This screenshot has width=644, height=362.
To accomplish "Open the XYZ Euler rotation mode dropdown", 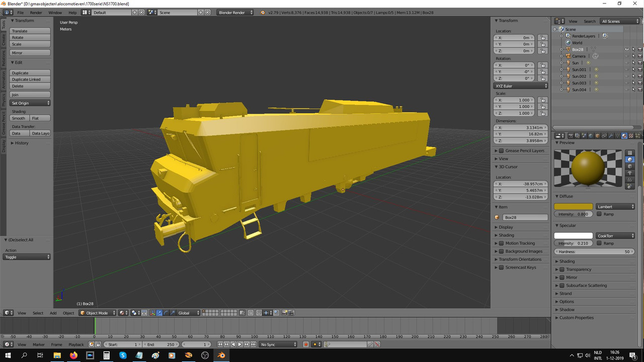I will (x=521, y=86).
